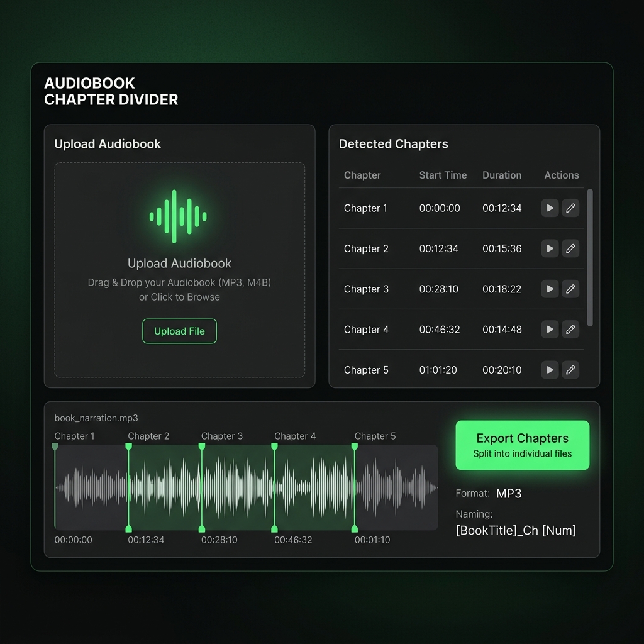Click duration 00:12:34 in Chapter 1 row
The width and height of the screenshot is (644, 644).
tap(502, 208)
